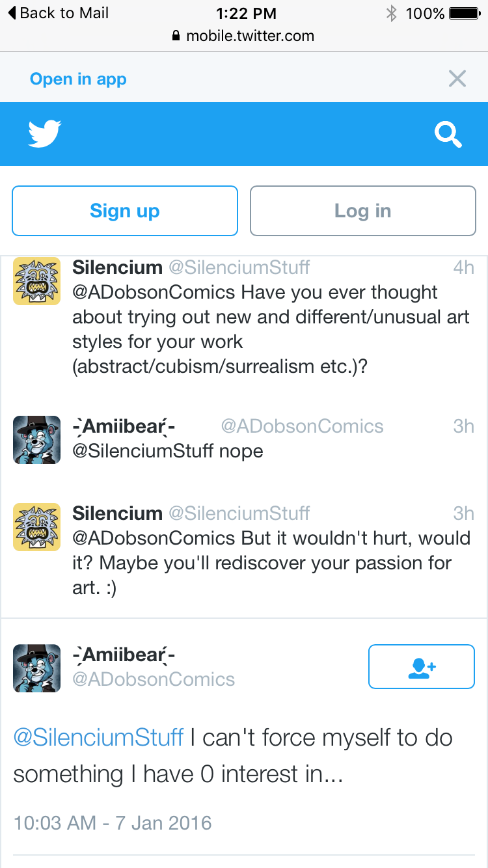Tap the mobile.twitter.com address bar
488x868 pixels.
[244, 36]
